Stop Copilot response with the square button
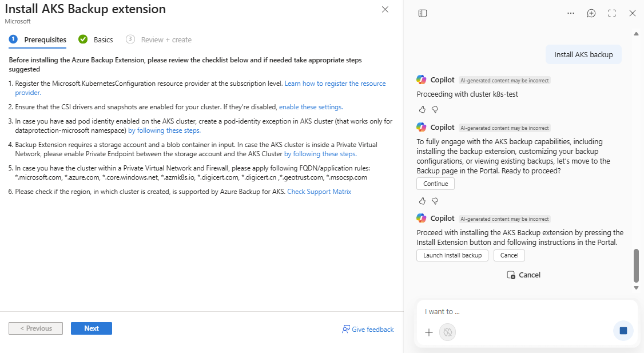The image size is (644, 353). tap(623, 331)
